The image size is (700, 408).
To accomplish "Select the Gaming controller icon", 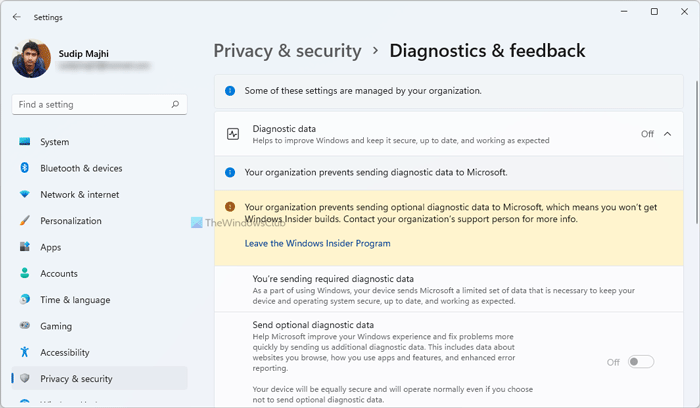I will click(x=25, y=325).
